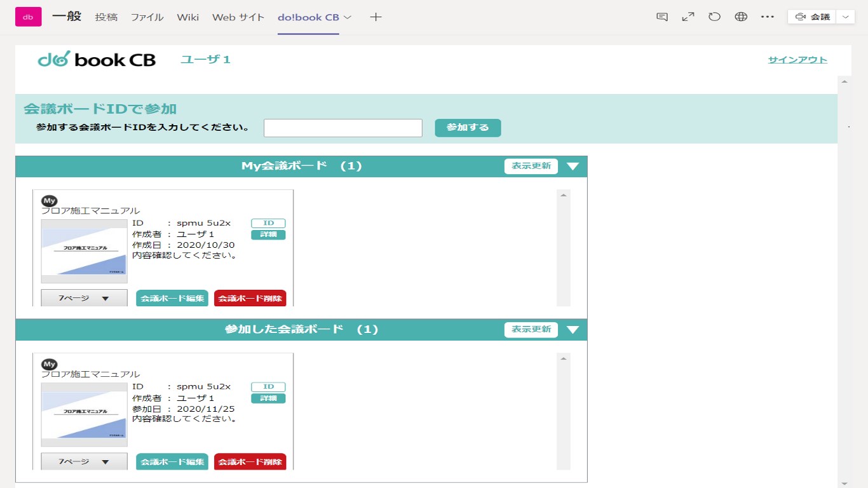Viewport: 868px width, 488px height.
Task: Click 作成日 : 2020/10/30 text
Action: pyautogui.click(x=184, y=245)
